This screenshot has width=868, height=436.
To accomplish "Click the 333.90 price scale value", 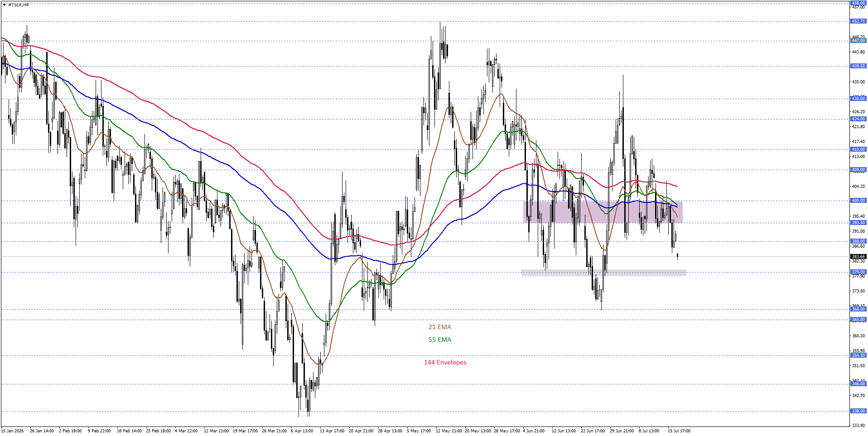I will tap(858, 426).
